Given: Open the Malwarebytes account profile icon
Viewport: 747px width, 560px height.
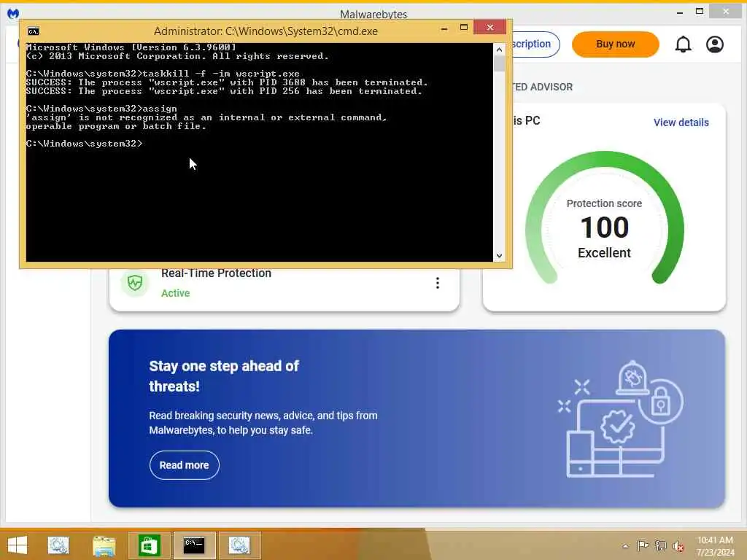Looking at the screenshot, I should pos(715,44).
